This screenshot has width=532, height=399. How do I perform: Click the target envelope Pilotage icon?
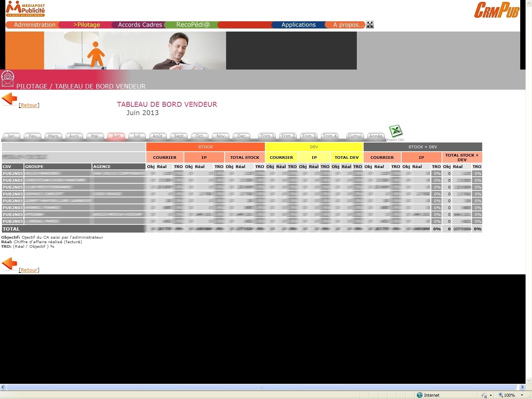(x=8, y=78)
